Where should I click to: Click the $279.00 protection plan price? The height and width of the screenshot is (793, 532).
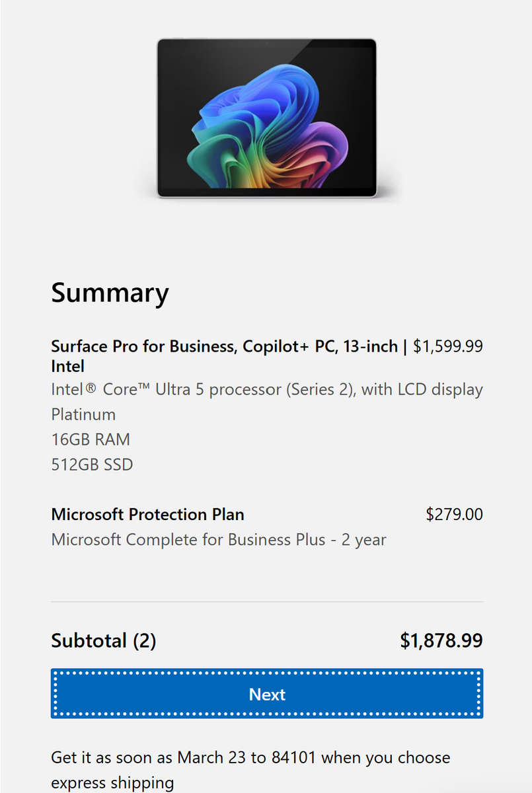pyautogui.click(x=454, y=514)
